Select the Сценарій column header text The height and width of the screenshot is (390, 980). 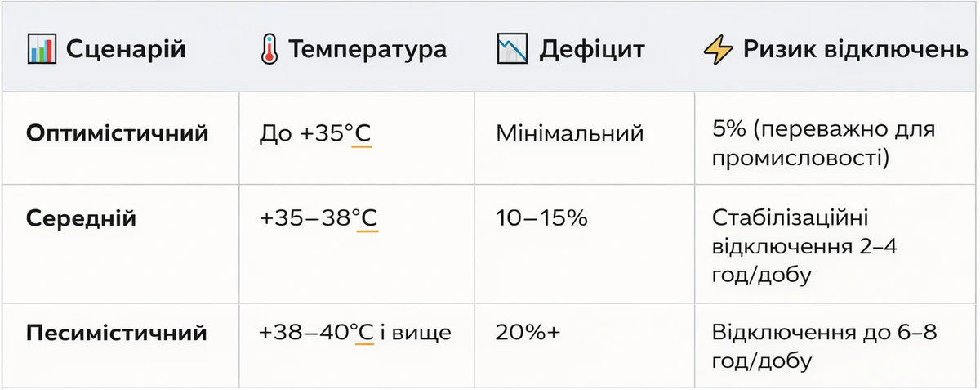tap(126, 50)
